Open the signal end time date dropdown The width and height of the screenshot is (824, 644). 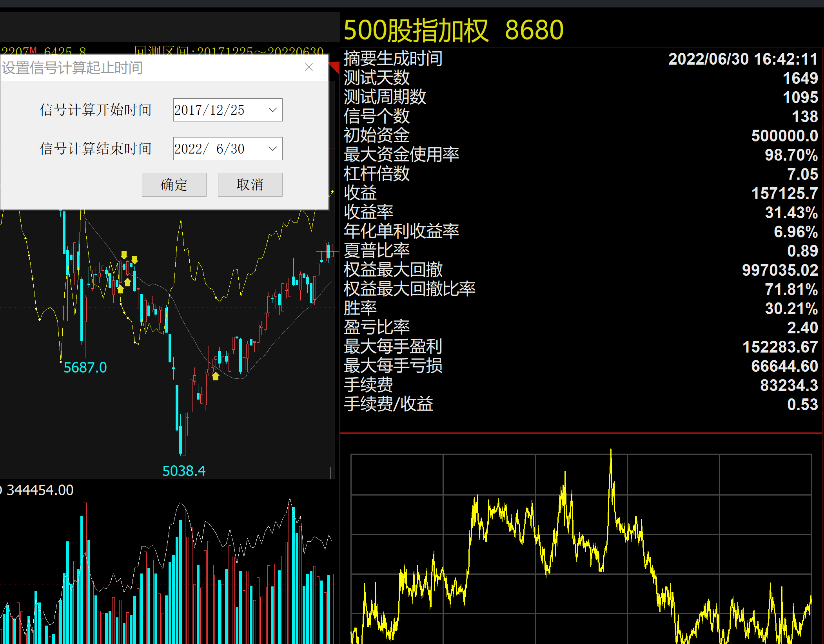[x=272, y=149]
